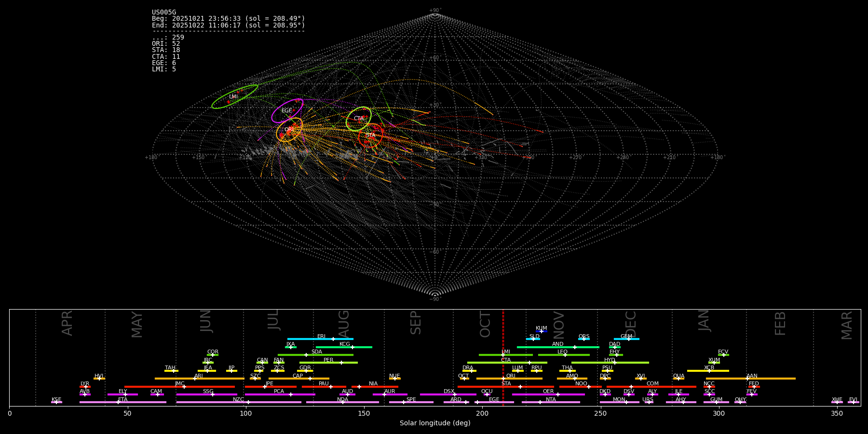Screen dimensions: 868x434
Task: Click the ARI shower bar in timeline
Action: pos(200,379)
